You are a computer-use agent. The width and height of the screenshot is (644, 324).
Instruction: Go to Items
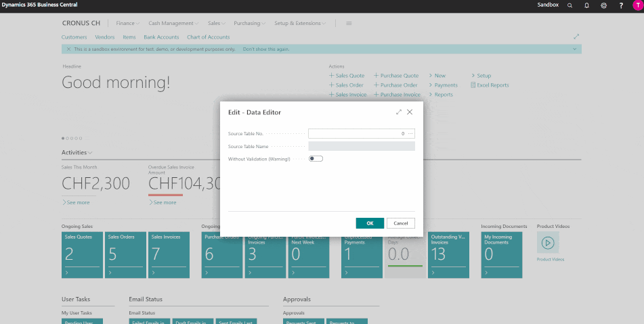click(x=129, y=37)
